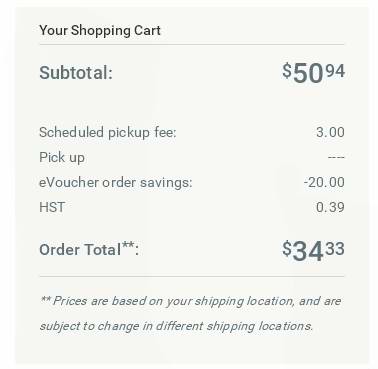Click the 3.00 pickup fee amount
378x369 pixels.
(x=330, y=132)
